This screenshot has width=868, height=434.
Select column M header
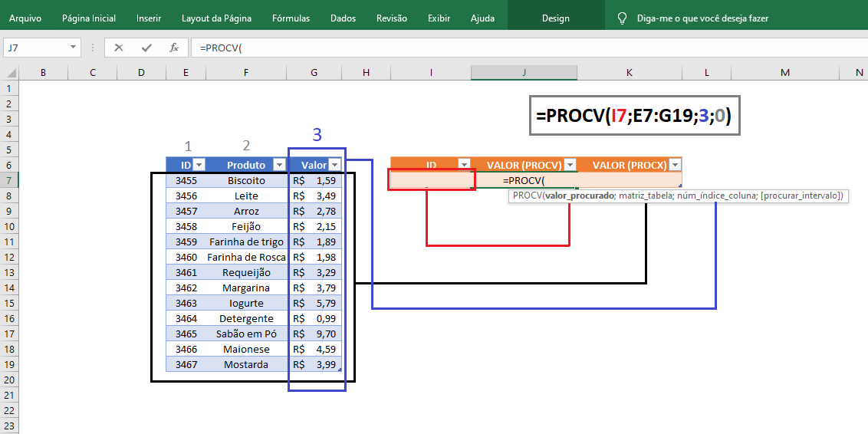click(785, 73)
